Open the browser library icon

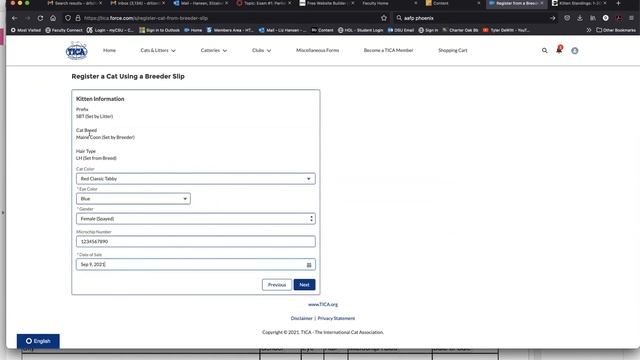click(x=593, y=18)
